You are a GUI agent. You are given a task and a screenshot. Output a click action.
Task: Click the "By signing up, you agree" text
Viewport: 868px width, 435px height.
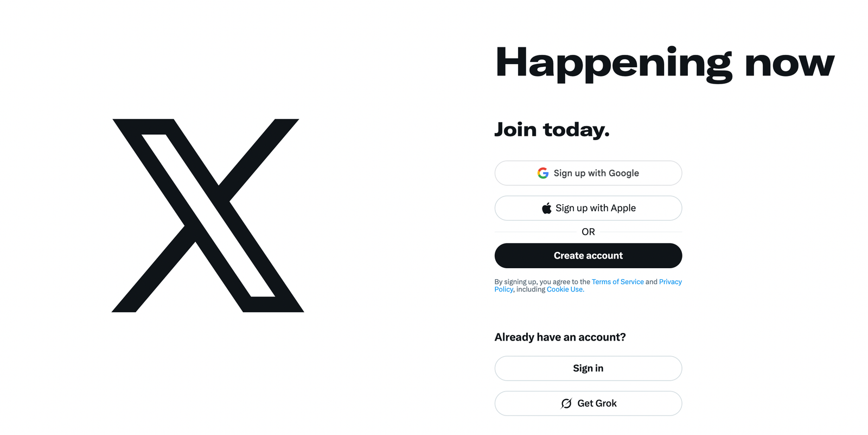(542, 282)
